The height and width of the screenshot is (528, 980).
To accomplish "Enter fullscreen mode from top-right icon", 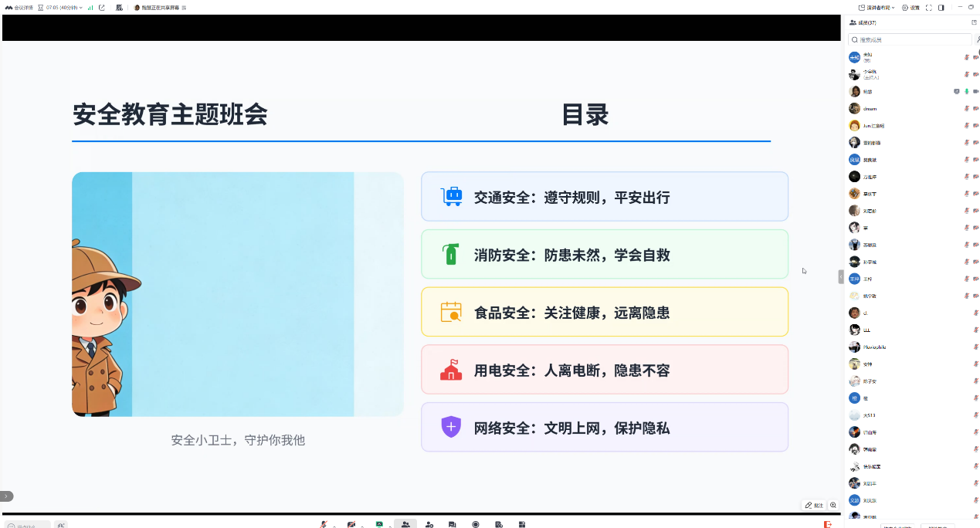I will click(x=929, y=8).
